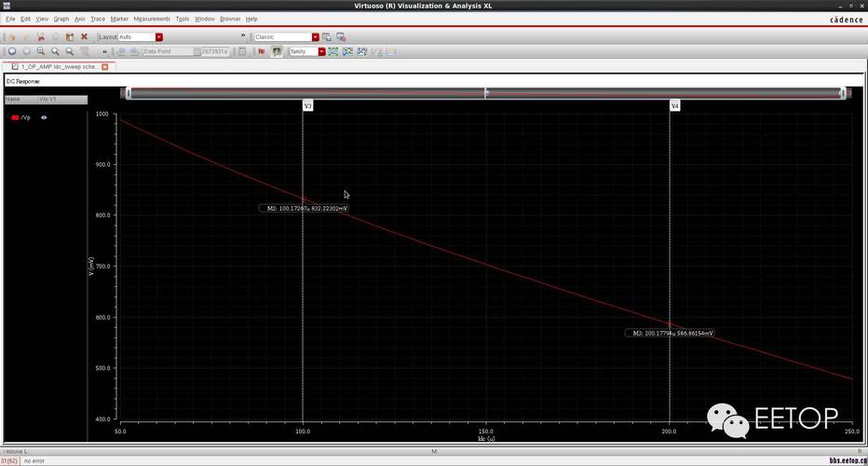Click the red /Vp trace color swatch

tap(15, 118)
